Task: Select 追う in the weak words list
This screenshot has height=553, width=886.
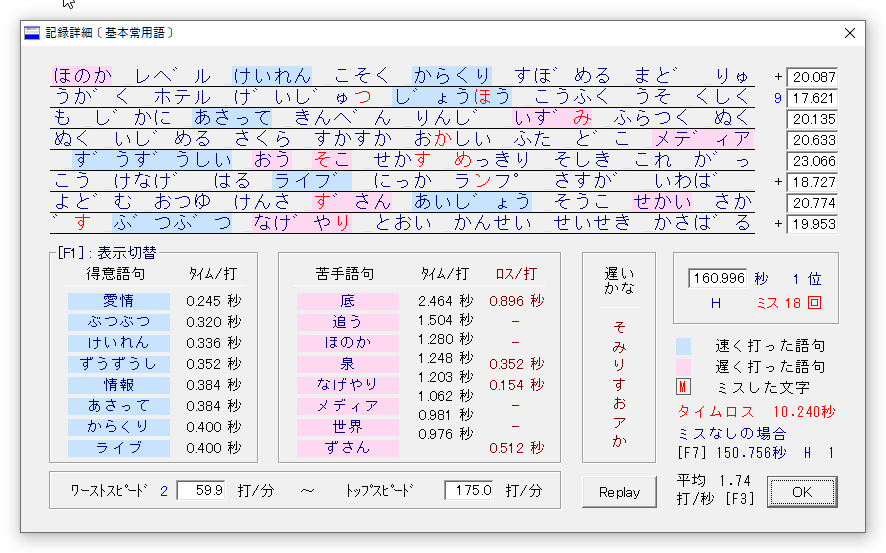Action: pyautogui.click(x=348, y=322)
